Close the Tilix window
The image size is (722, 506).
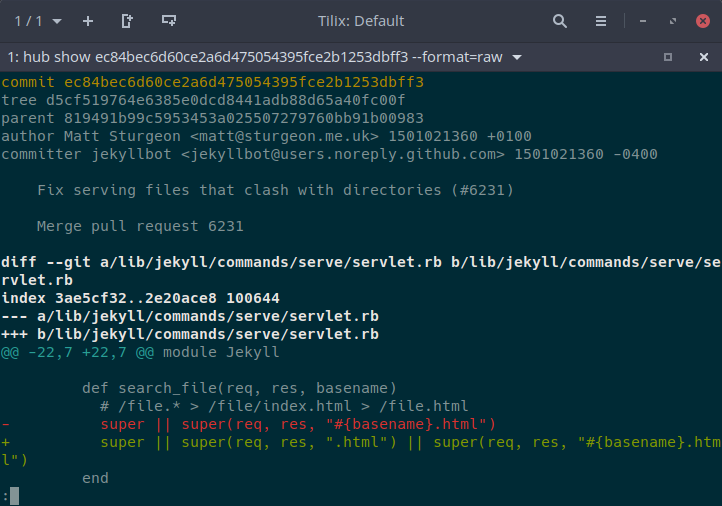(703, 21)
